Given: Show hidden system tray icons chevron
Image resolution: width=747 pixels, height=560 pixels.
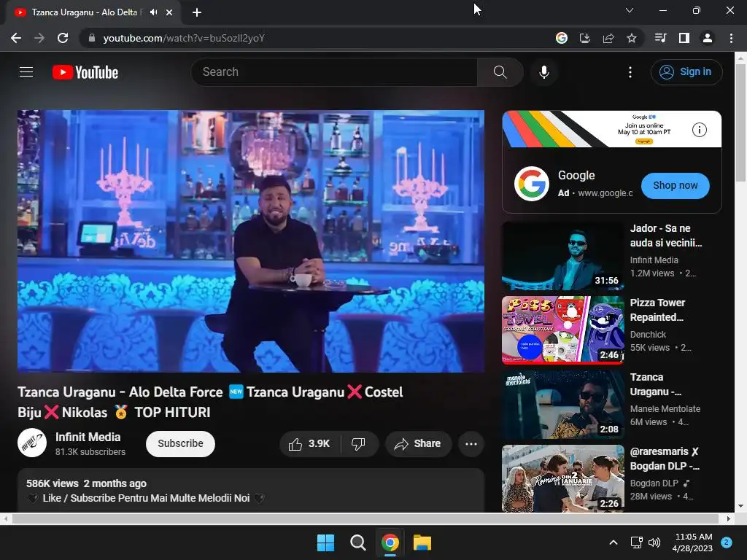Looking at the screenshot, I should coord(614,542).
